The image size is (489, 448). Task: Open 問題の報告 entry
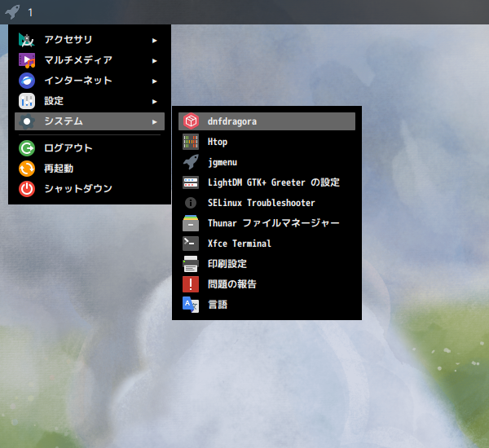pos(267,284)
